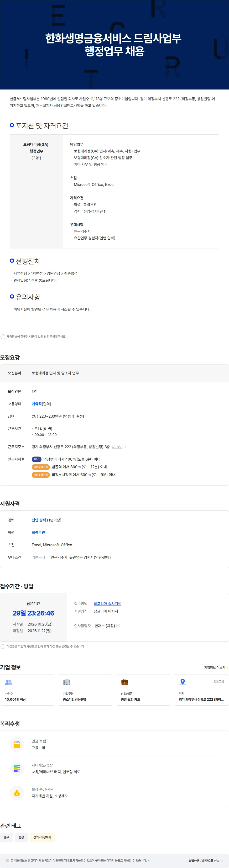Click the info icon beside 채용정보 notice
Image resolution: width=229 pixels, height=868 pixels.
[x=3, y=337]
